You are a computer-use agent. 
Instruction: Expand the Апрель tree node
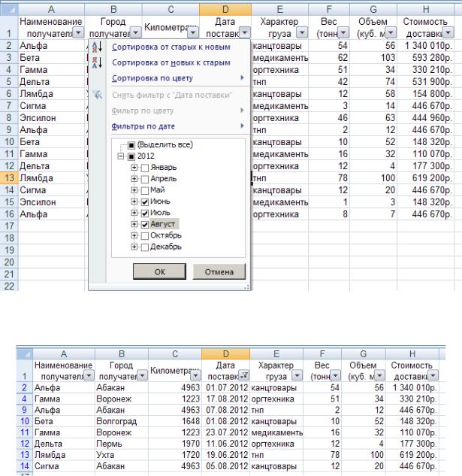pos(134,178)
